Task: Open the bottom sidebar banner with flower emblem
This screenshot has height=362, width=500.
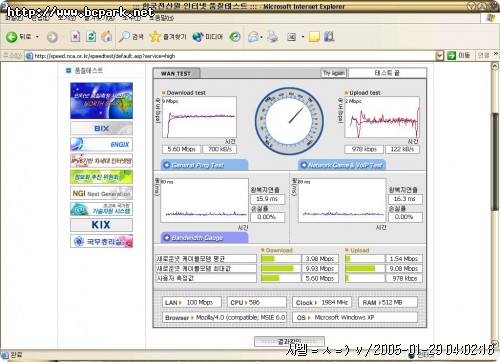Action: [101, 241]
